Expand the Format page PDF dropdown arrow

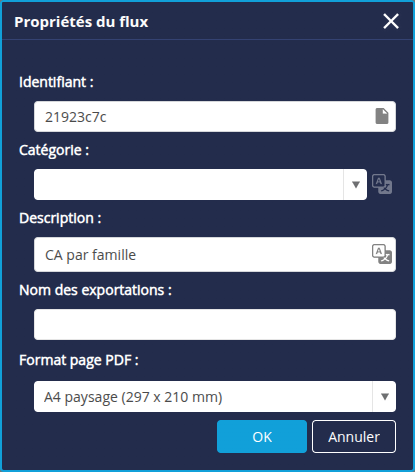384,396
